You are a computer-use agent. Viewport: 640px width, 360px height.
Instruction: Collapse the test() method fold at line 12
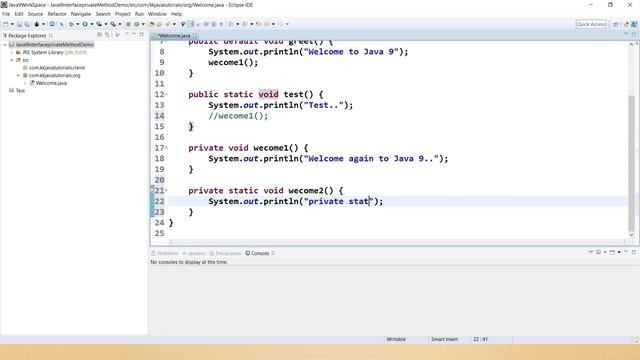pos(167,94)
